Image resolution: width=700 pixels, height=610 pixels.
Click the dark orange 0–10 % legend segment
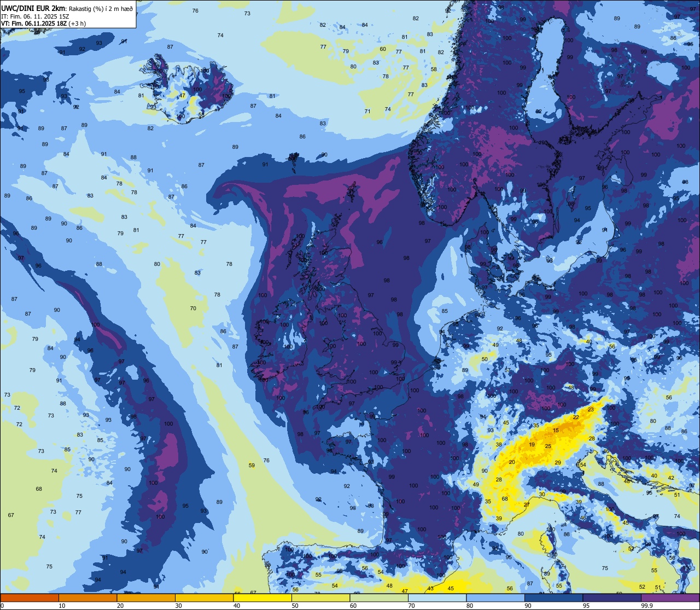click(x=30, y=597)
